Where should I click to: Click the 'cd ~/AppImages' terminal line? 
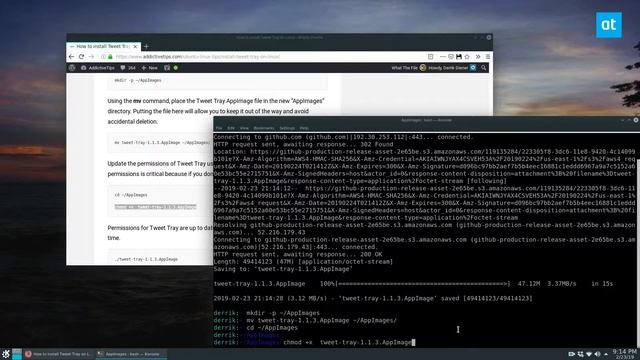[256, 328]
